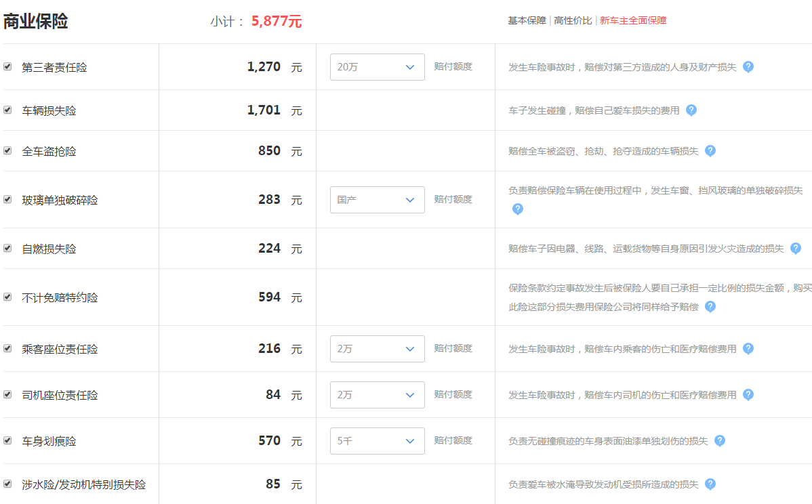Click the 不计免赔特约险 row label

click(60, 297)
